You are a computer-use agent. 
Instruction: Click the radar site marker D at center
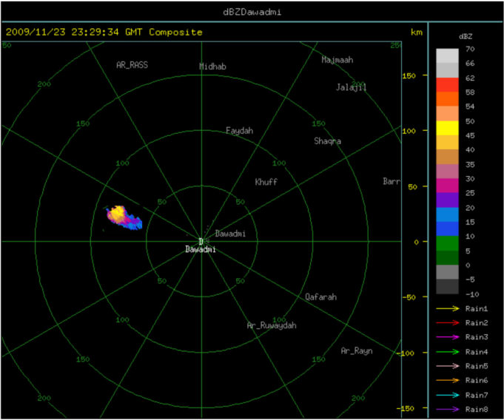(201, 241)
